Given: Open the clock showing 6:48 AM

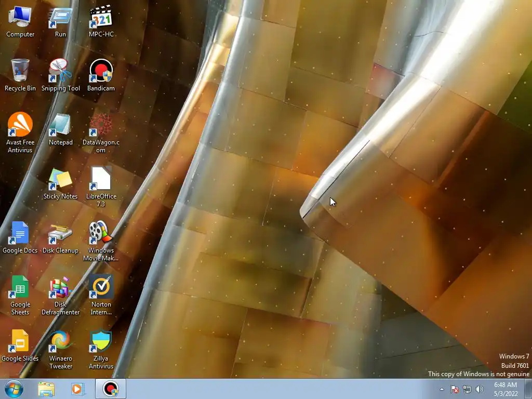Looking at the screenshot, I should tap(506, 389).
